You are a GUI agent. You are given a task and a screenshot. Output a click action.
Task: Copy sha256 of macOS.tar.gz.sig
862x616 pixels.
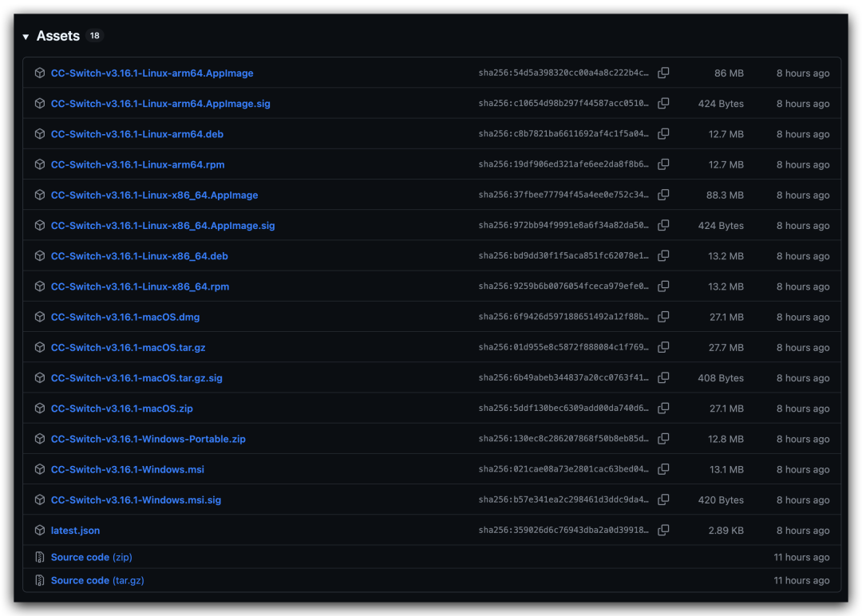tap(663, 378)
